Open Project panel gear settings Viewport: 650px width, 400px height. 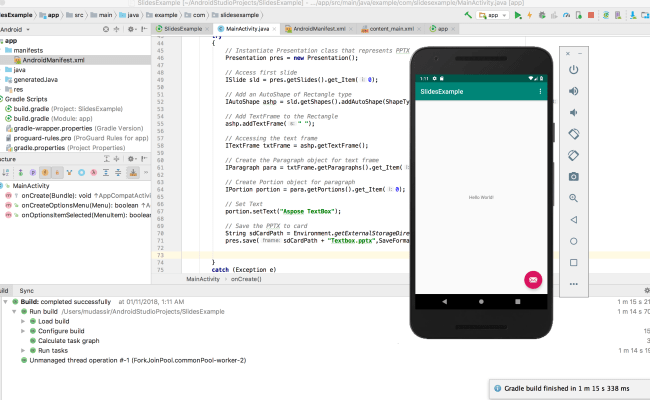(131, 29)
